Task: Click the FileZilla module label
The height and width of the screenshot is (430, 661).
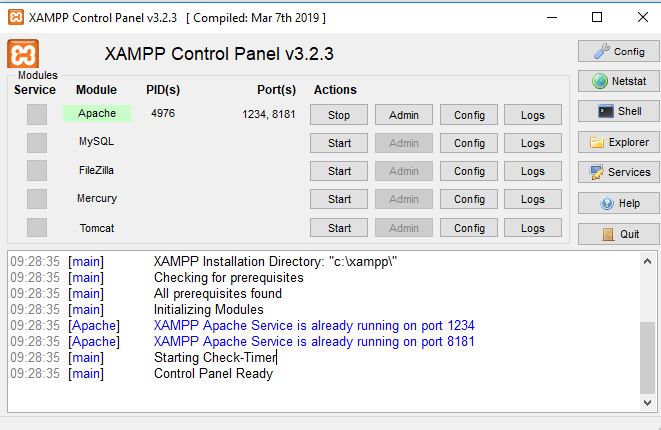Action: (96, 170)
